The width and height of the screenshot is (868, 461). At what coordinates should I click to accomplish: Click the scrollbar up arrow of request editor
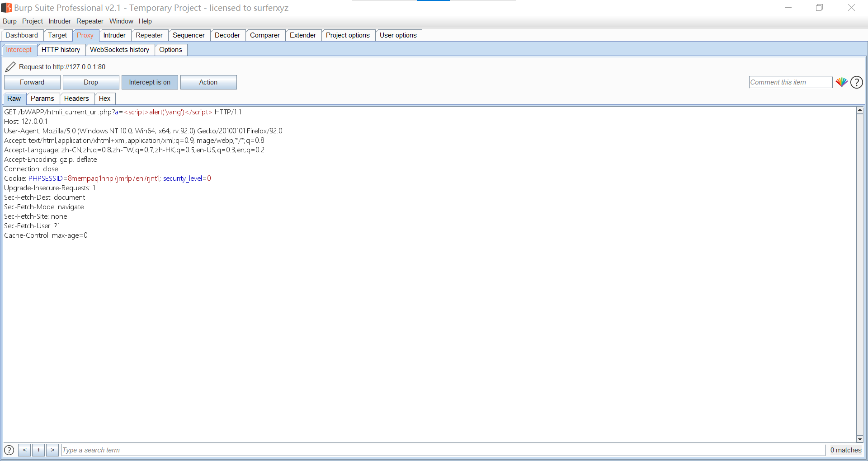(x=860, y=110)
